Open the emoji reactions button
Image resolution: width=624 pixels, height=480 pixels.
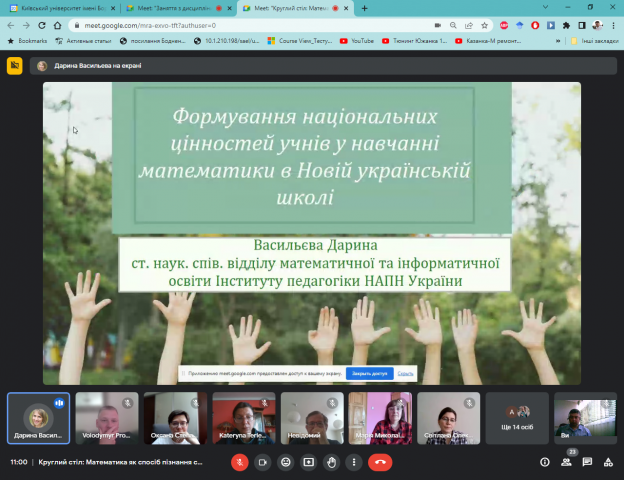pos(286,462)
